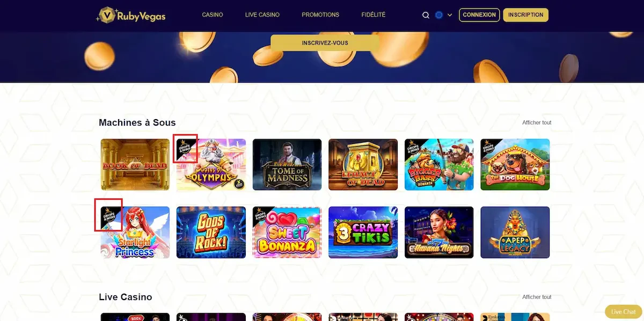644x321 pixels.
Task: Click the Inscrivez-vous banner button
Action: pos(325,43)
